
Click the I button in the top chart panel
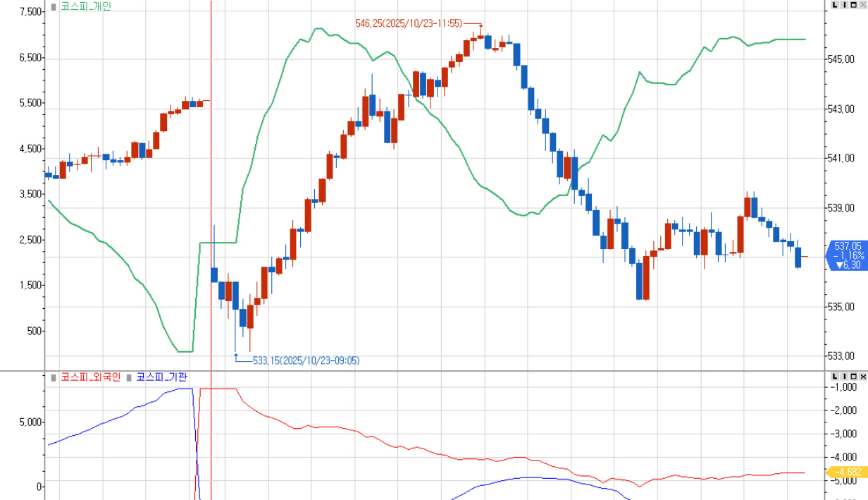[845, 5]
